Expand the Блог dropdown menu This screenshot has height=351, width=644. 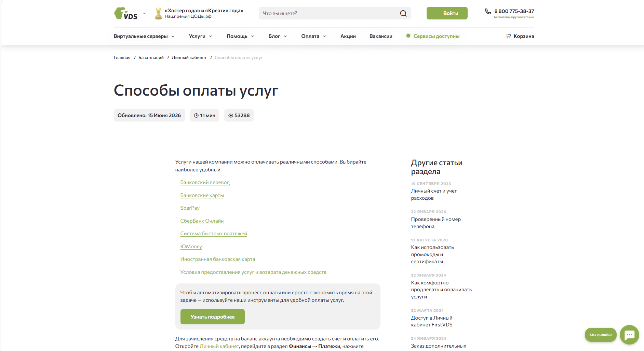pos(278,36)
